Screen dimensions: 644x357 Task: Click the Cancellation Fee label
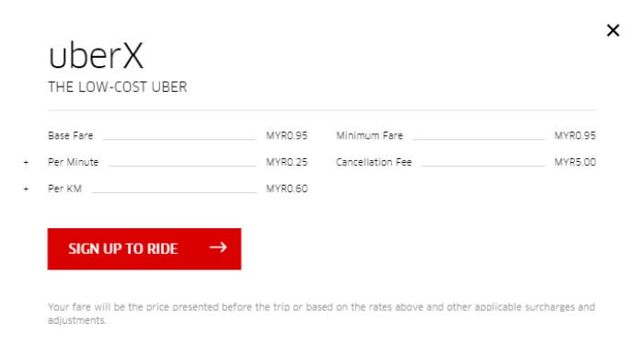click(374, 162)
